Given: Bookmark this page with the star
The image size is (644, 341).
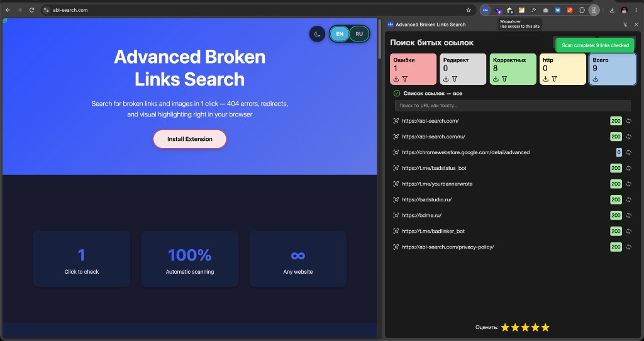Looking at the screenshot, I should [x=468, y=10].
